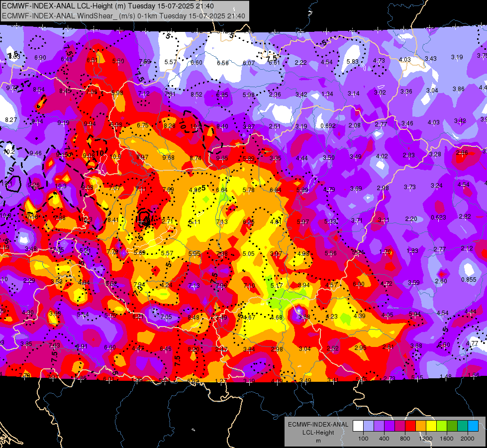Image resolution: width=487 pixels, height=448 pixels.
Task: Click the wind shear value 0.623
Action: [438, 218]
